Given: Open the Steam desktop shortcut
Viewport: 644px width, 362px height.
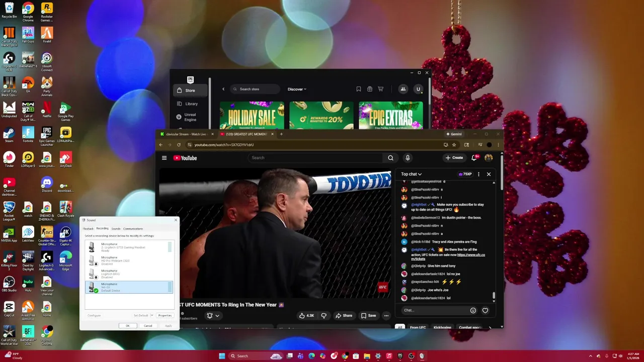Looking at the screenshot, I should pos(9,135).
